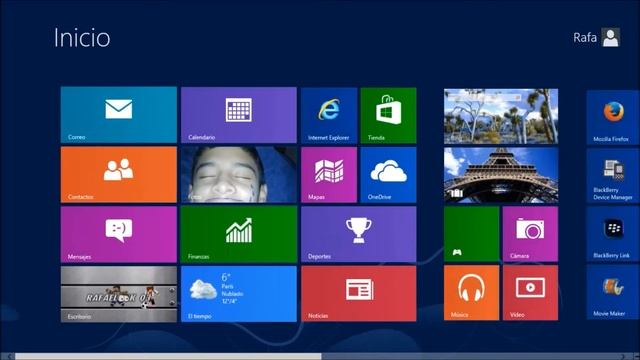Open the OneDrive tile
Screen dimensions: 640x360
point(389,175)
